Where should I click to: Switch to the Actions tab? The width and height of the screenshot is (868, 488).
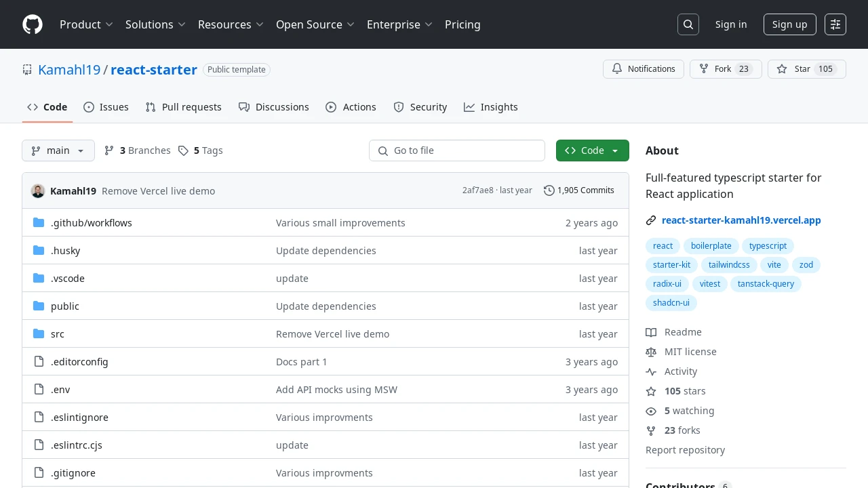351,107
